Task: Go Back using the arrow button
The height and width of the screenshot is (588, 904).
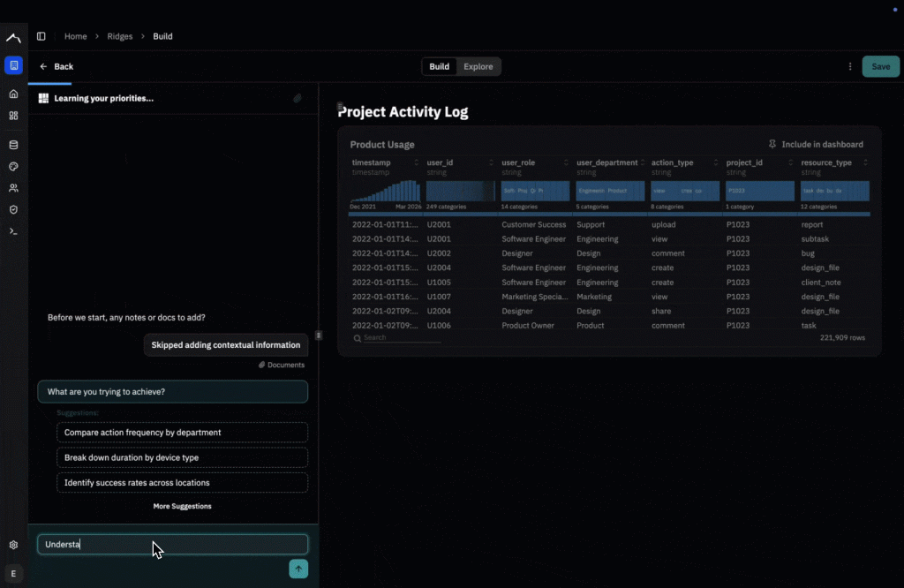Action: [56, 66]
